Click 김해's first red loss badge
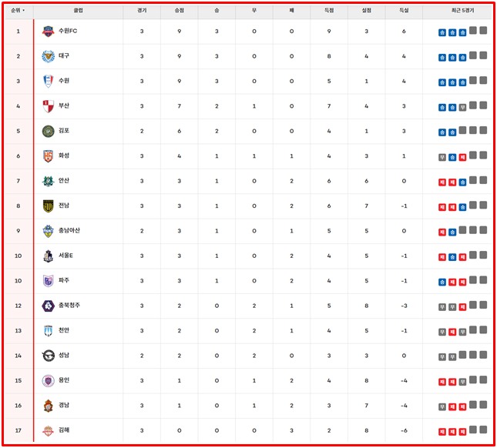Viewport: 497px width, 448px height. 442,431
